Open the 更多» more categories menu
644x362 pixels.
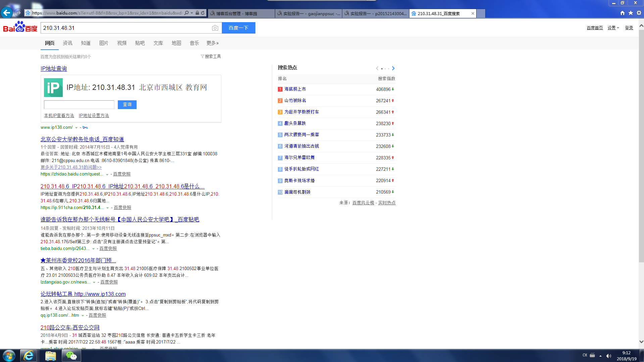(x=212, y=43)
